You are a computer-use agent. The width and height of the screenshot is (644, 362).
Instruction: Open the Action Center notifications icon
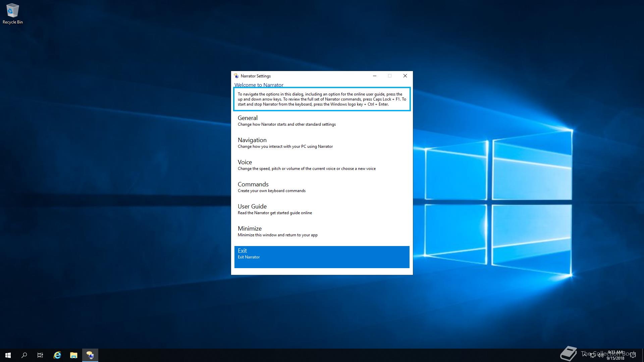[633, 355]
